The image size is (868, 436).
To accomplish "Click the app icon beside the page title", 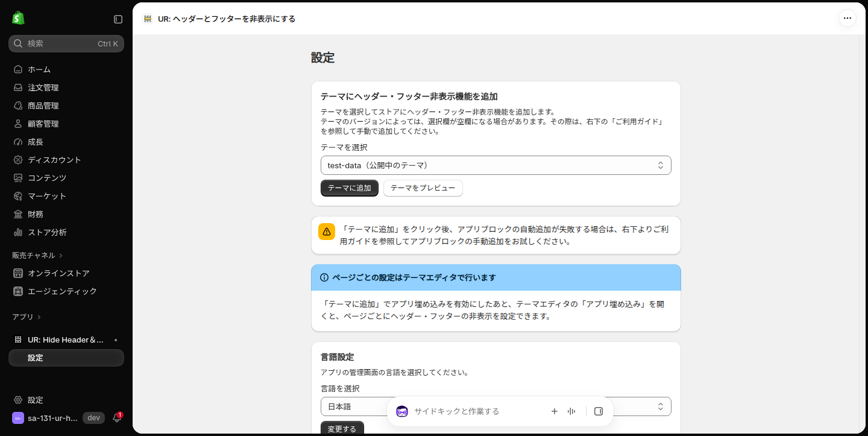I will click(148, 19).
